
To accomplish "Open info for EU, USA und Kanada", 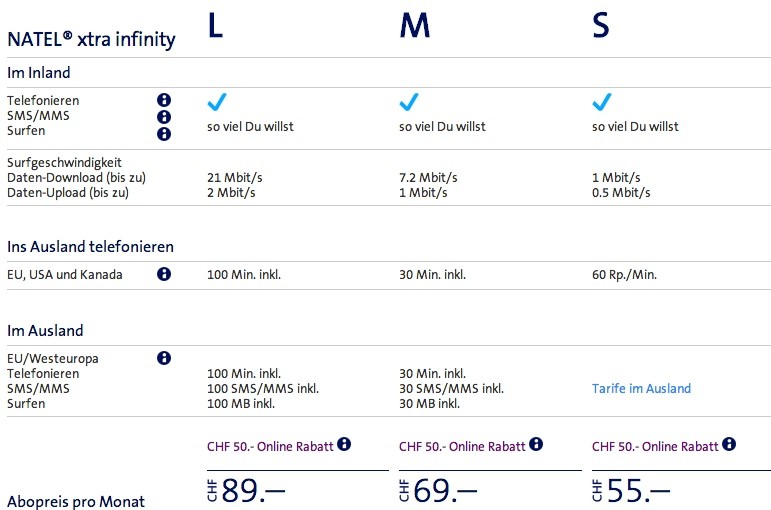I will 164,274.
